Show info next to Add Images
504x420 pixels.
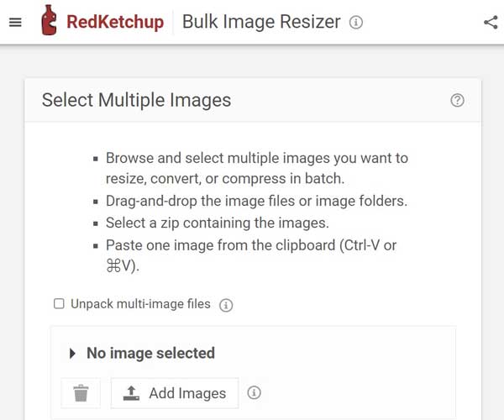254,392
